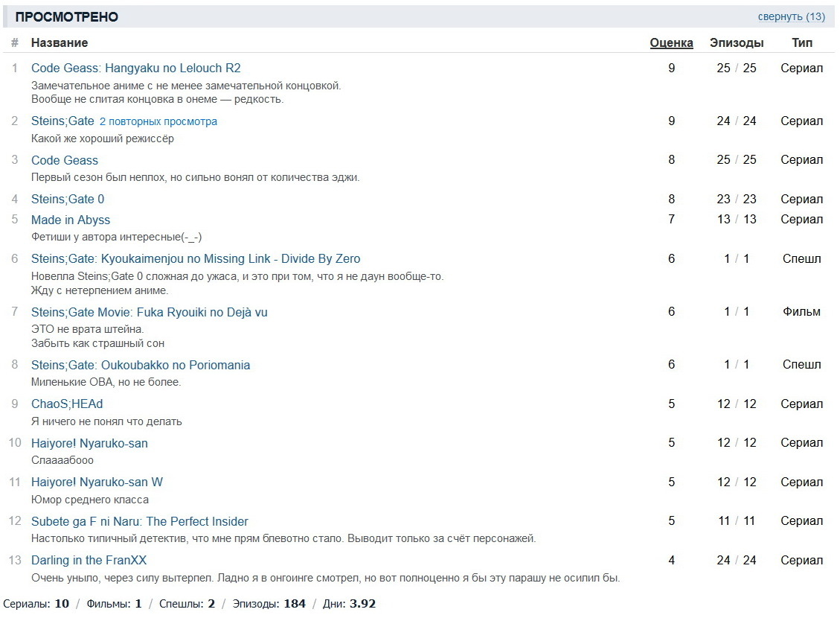
Task: Open the Darling in the FranXX link
Action: pyautogui.click(x=89, y=560)
